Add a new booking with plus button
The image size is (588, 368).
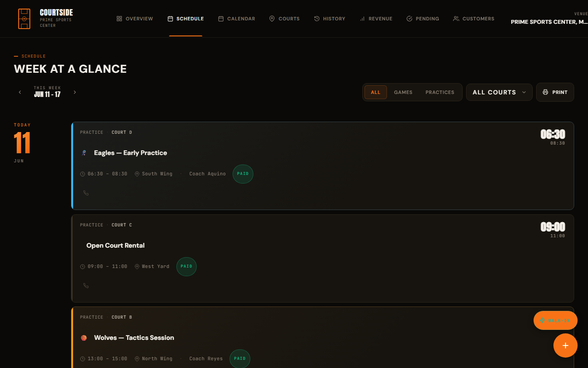[566, 345]
